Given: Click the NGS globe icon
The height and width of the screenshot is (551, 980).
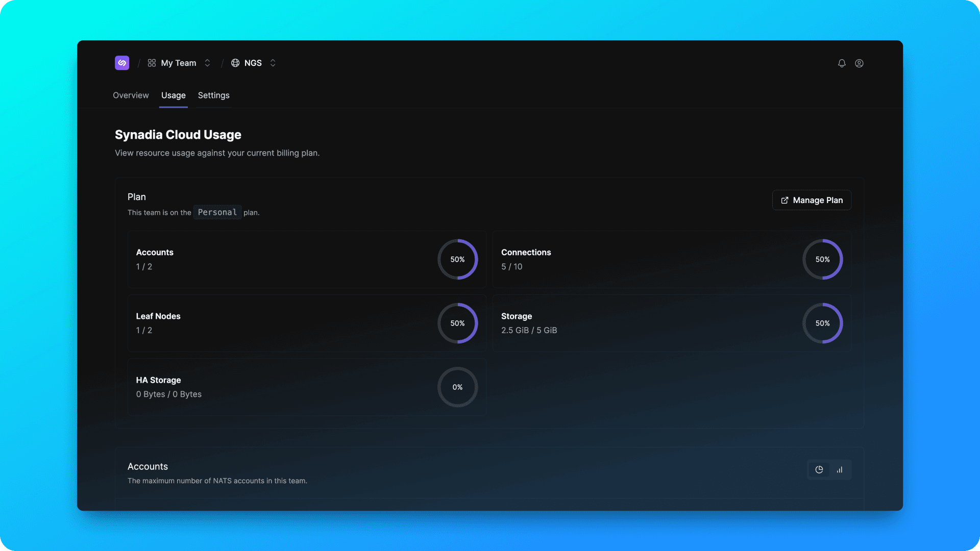Looking at the screenshot, I should point(235,63).
